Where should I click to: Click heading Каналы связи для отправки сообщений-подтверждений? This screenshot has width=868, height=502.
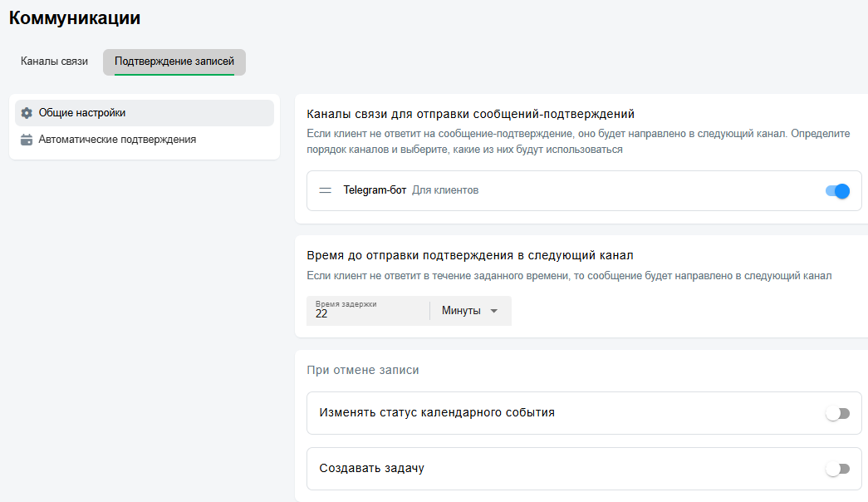(470, 114)
